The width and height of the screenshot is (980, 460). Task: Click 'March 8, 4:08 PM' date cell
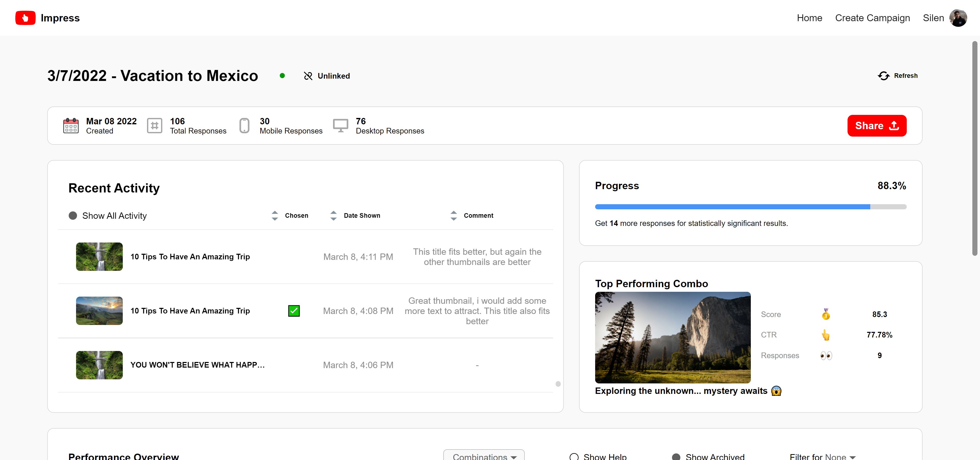(358, 311)
